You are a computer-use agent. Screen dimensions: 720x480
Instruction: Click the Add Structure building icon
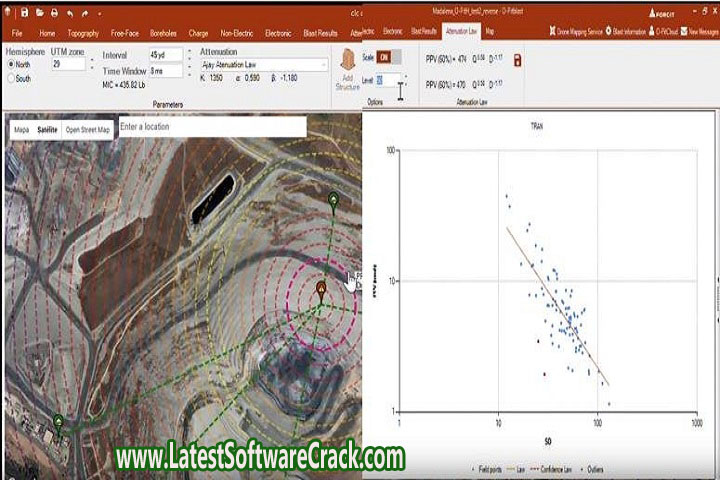coord(348,61)
